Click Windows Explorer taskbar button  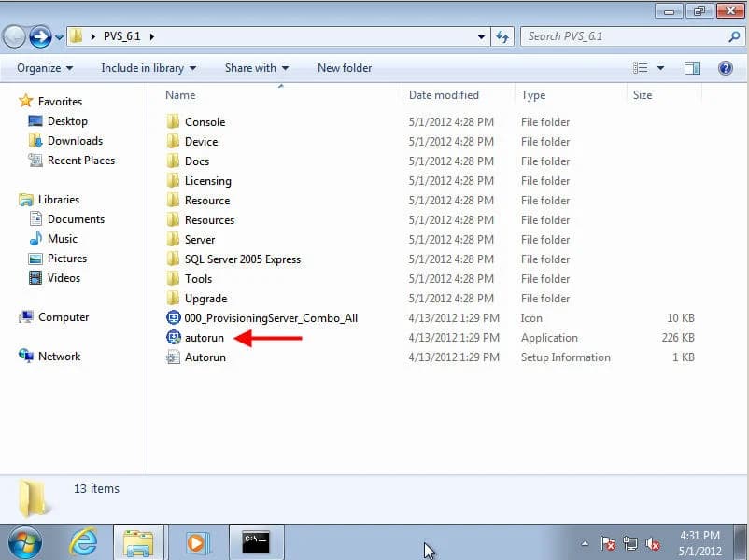tap(138, 542)
